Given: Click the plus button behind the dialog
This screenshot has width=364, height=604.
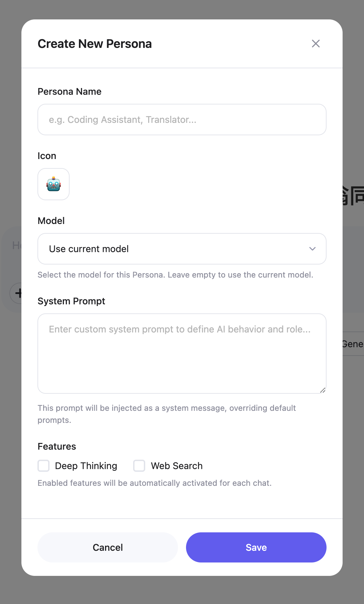Looking at the screenshot, I should (x=19, y=293).
